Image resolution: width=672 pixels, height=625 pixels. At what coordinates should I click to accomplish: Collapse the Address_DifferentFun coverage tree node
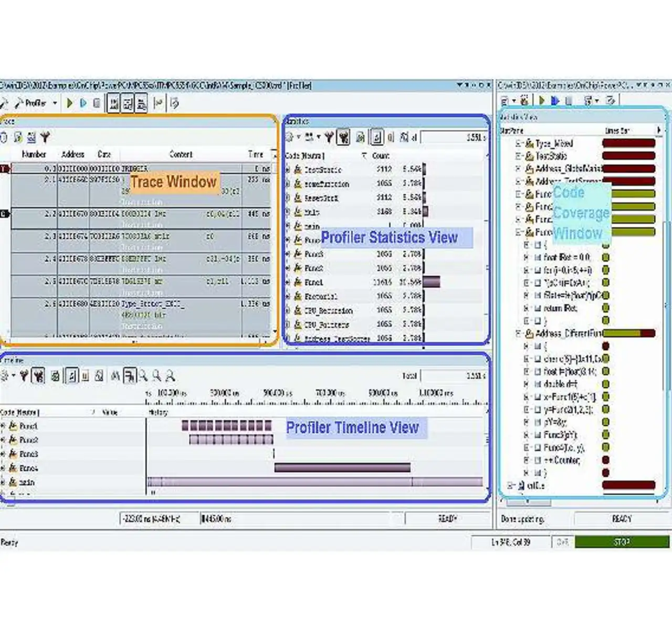518,334
